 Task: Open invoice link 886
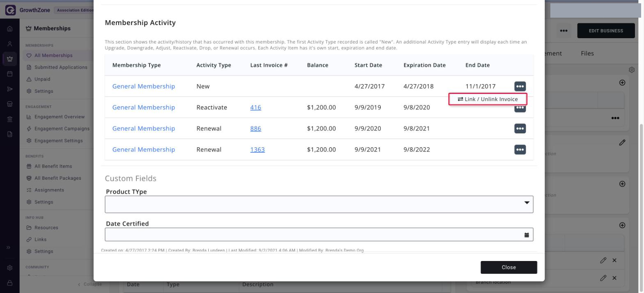[255, 128]
